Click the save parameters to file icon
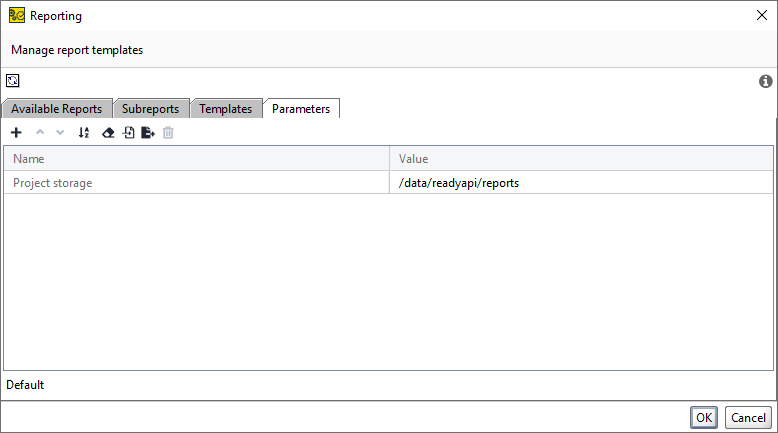This screenshot has width=778, height=433. pos(148,132)
